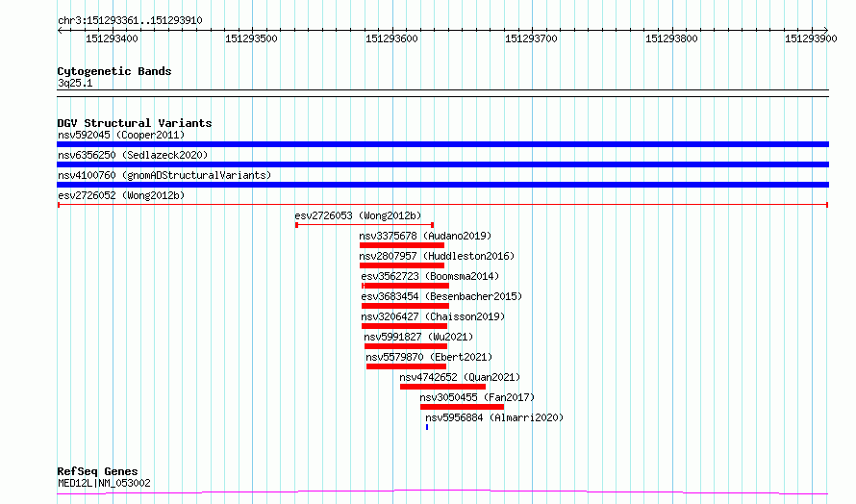Select the blue bar under nsv592045 (Cooper2011)
Viewport: 856px width, 504px height.
(x=442, y=144)
